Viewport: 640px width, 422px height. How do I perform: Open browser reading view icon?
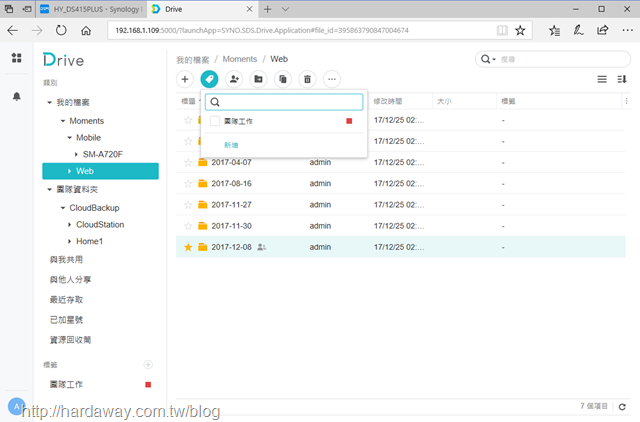502,30
